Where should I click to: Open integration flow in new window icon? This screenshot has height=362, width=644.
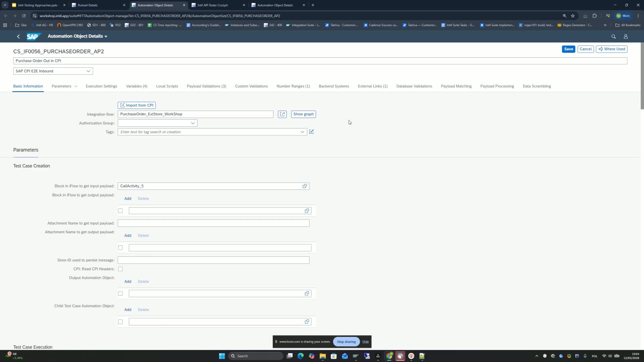point(282,114)
